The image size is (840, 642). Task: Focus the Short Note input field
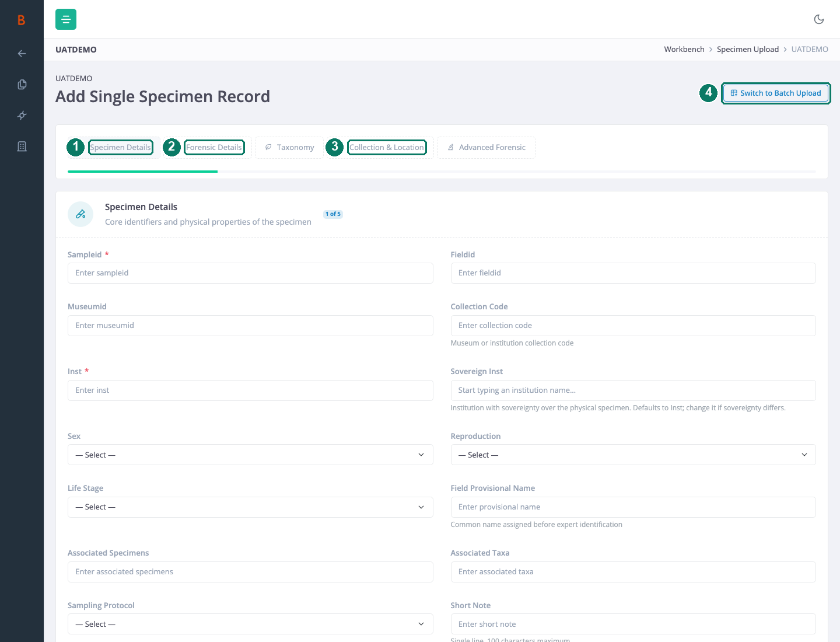[x=633, y=624]
